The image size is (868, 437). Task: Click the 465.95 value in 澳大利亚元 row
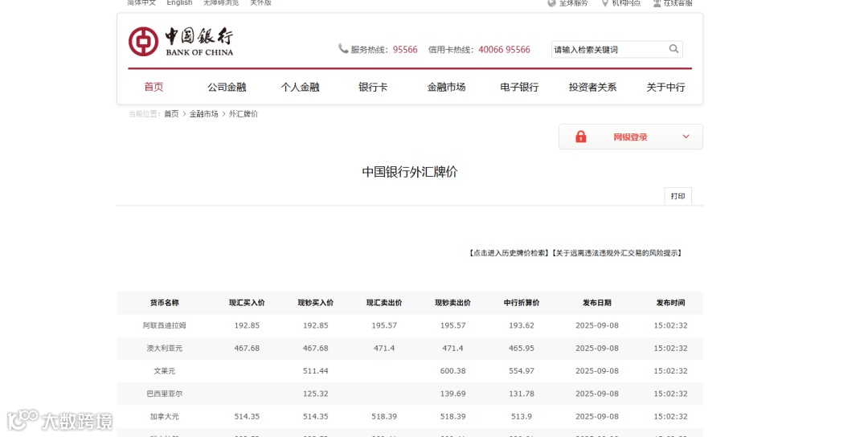coord(522,348)
